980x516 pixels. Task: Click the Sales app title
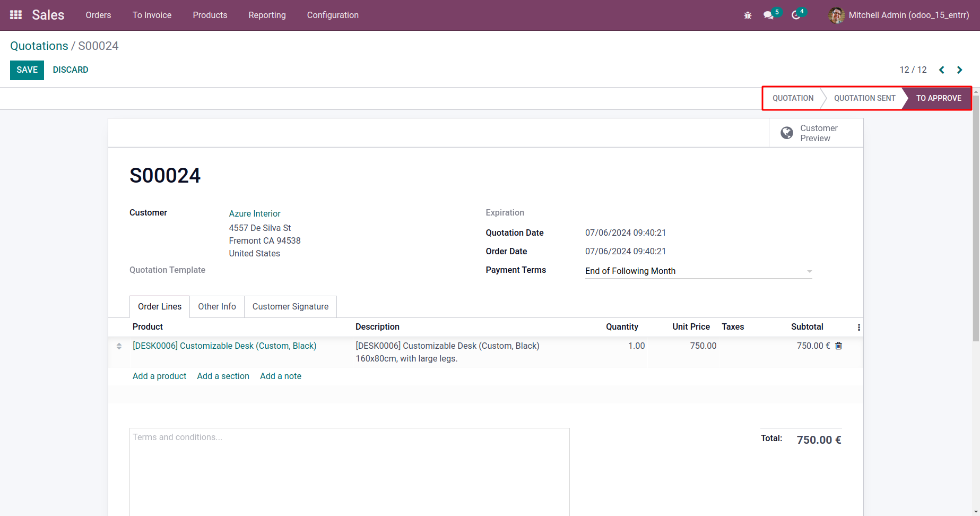[x=48, y=15]
